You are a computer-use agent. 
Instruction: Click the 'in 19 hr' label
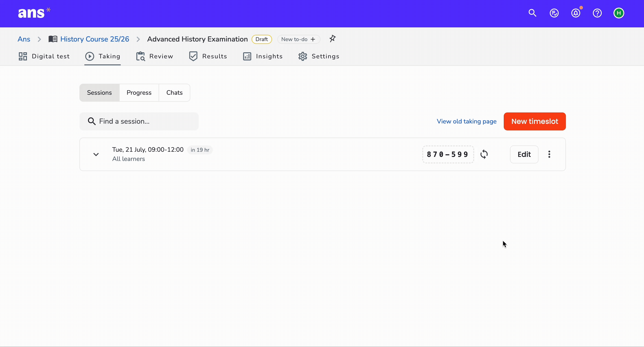click(x=200, y=150)
